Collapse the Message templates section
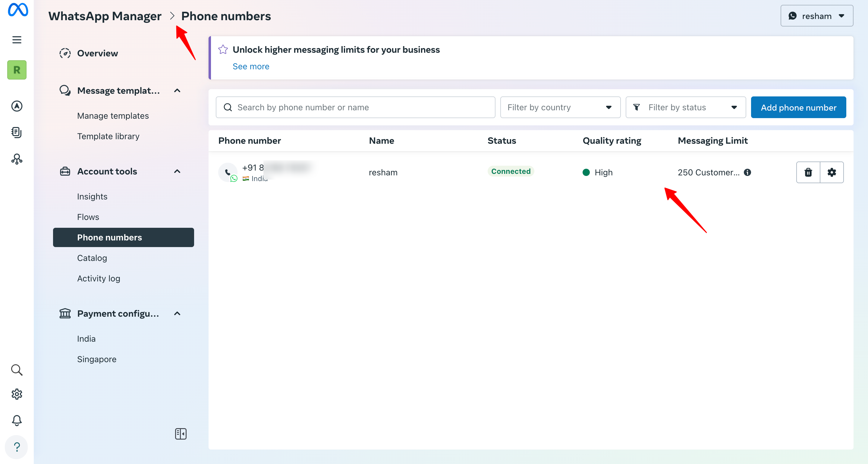The image size is (868, 464). (x=177, y=90)
